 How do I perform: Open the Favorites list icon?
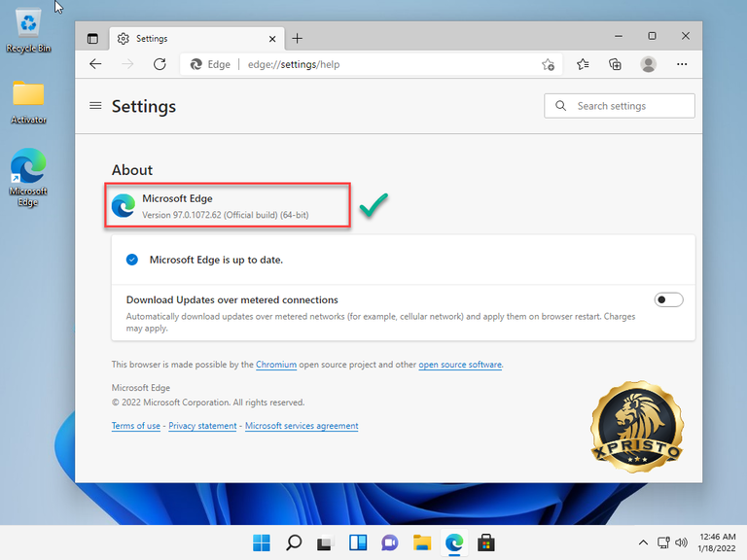(583, 64)
